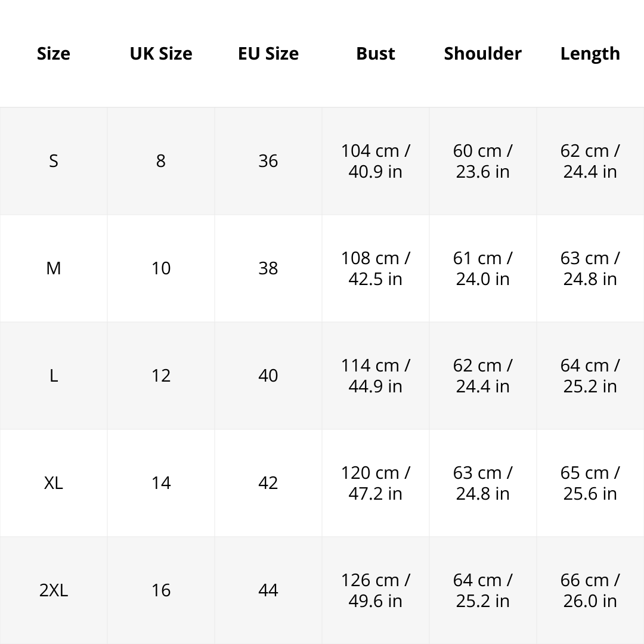This screenshot has width=644, height=644.
Task: Click the Length column header
Action: tap(590, 54)
